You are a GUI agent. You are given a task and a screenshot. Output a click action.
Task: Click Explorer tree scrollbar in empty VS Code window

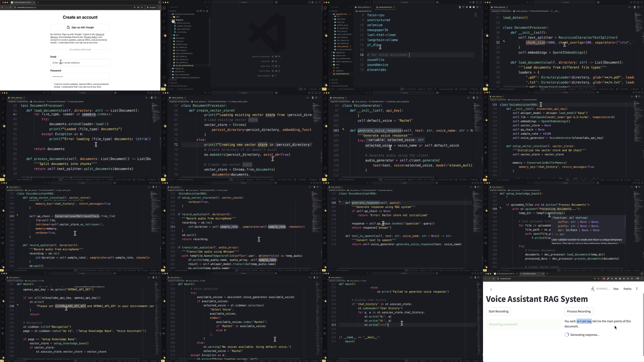pyautogui.click(x=210, y=41)
